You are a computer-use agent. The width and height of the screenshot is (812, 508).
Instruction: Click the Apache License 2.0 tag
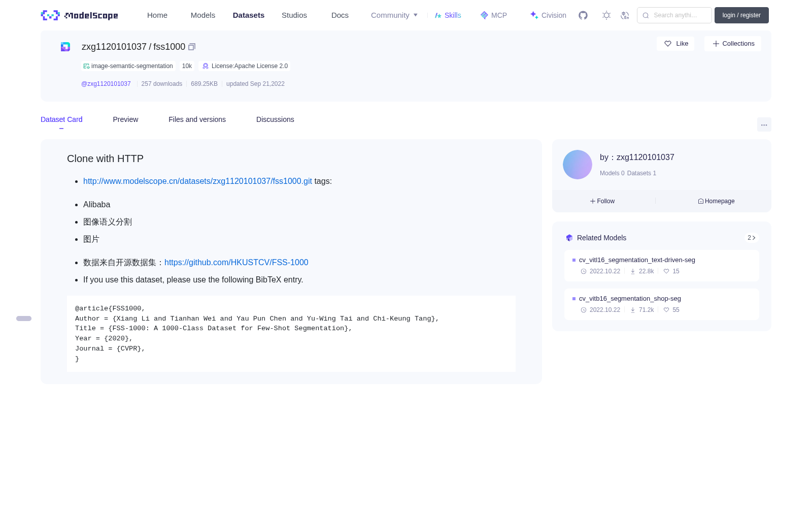click(x=245, y=66)
